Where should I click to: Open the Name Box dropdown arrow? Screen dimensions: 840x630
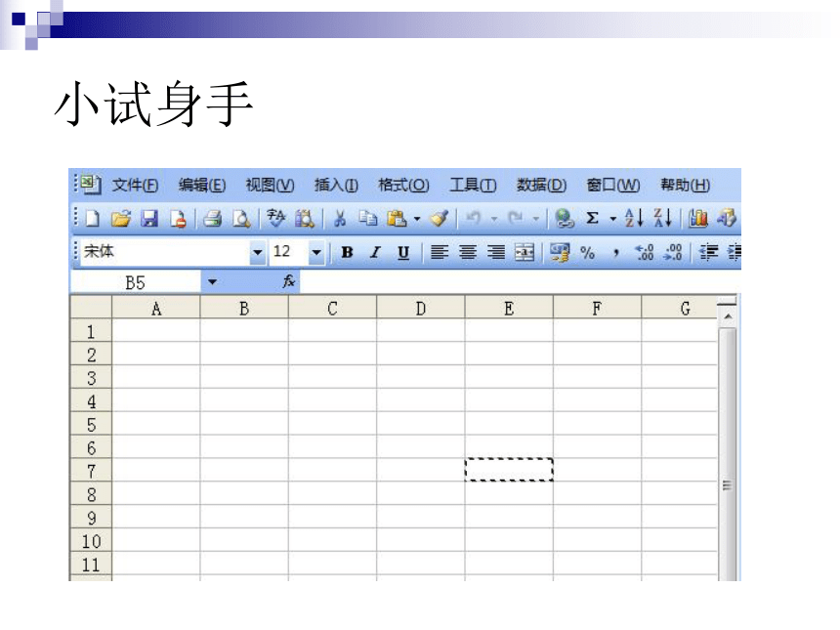[213, 281]
